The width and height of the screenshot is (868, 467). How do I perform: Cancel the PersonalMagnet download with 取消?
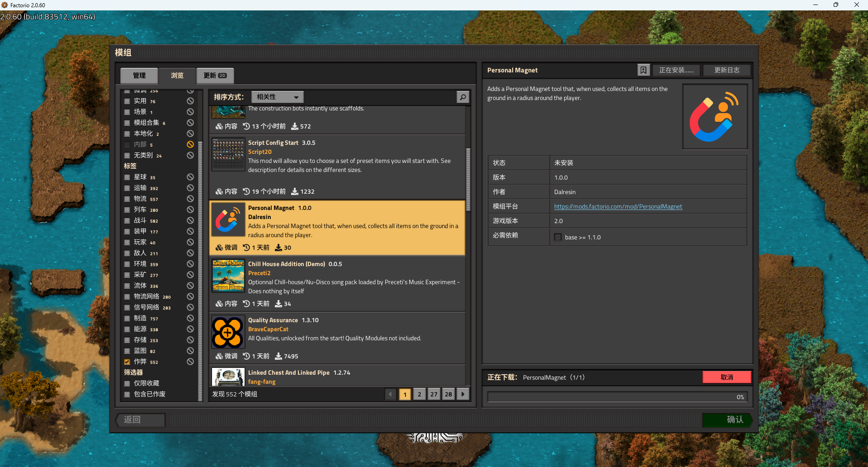[726, 377]
